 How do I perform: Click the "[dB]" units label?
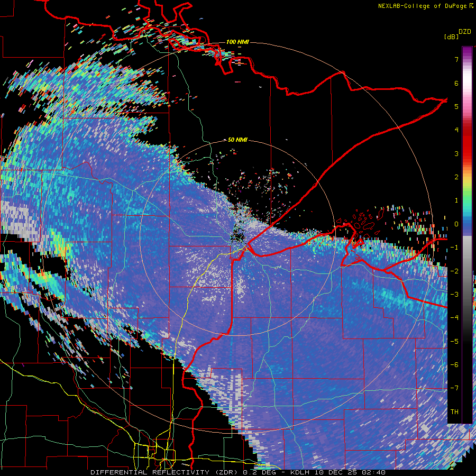click(x=452, y=36)
